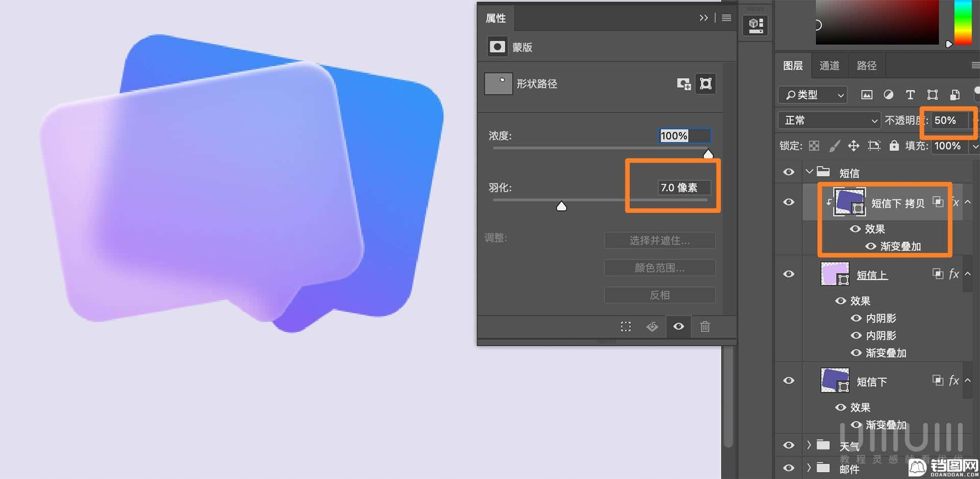
Task: Open the 填充 fill dropdown arrow
Action: [975, 146]
